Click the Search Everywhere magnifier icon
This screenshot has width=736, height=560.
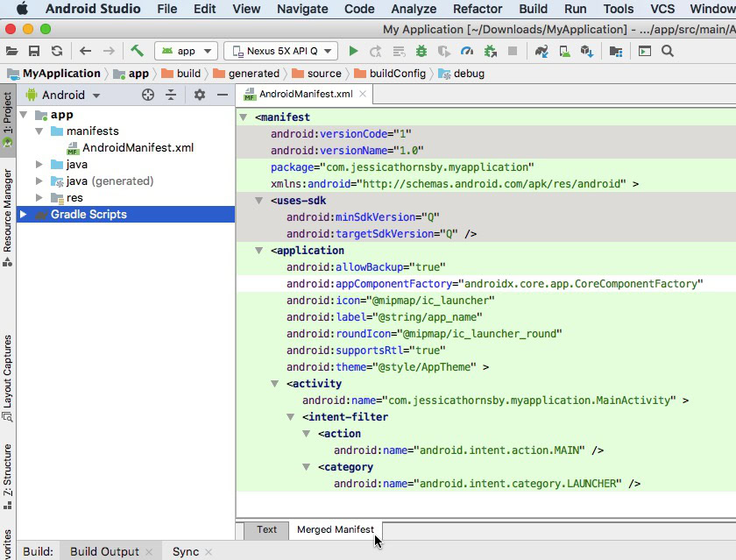tap(668, 51)
